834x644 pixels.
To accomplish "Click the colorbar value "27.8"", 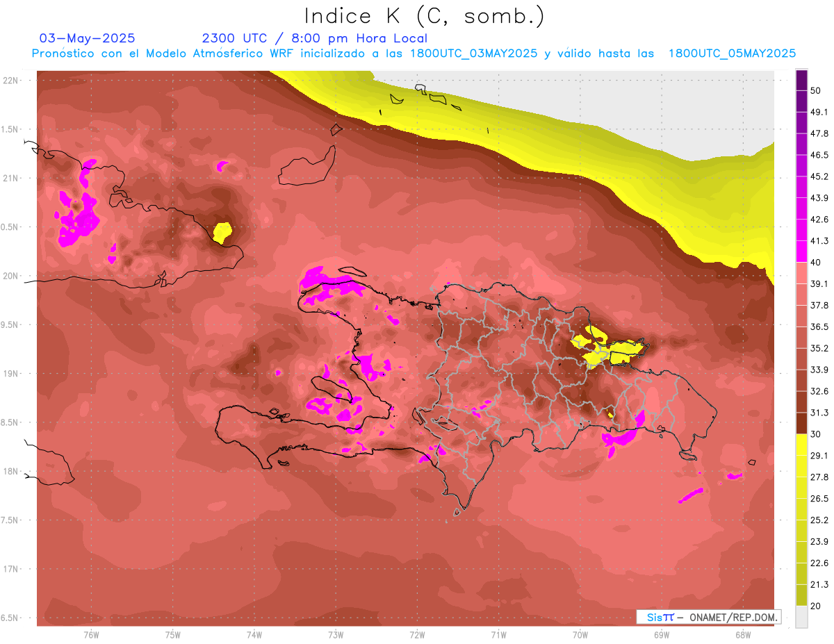I will pyautogui.click(x=819, y=477).
